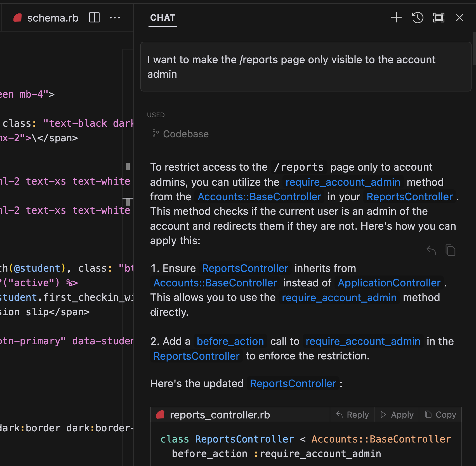Toggle chat panel fullscreen mode icon
Image resolution: width=476 pixels, height=466 pixels.
439,18
